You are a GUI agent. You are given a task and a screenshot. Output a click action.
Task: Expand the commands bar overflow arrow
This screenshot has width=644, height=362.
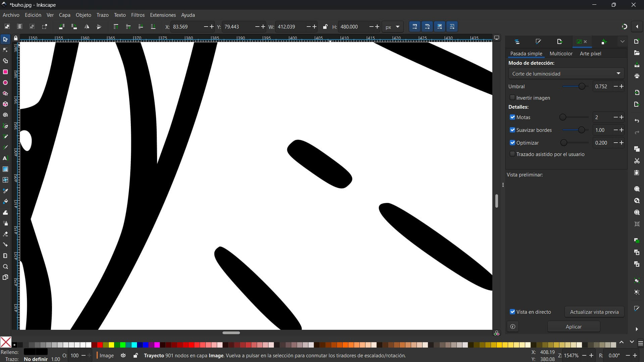[637, 329]
